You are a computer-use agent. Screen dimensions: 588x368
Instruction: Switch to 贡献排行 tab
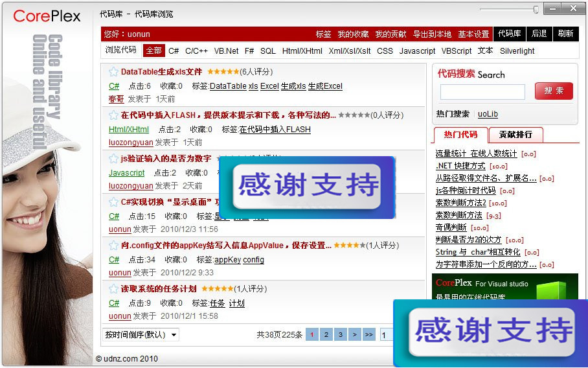(x=515, y=135)
